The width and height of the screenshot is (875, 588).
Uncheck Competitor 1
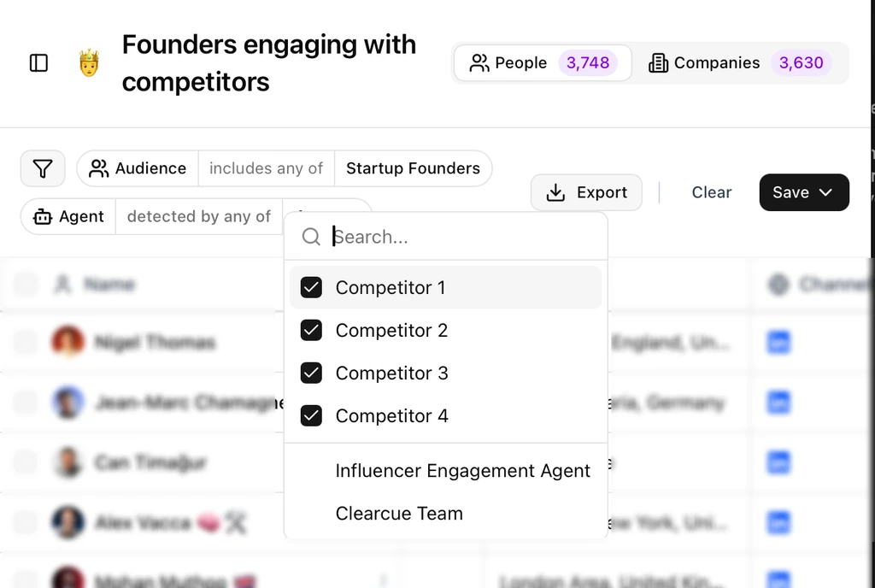[x=311, y=287]
